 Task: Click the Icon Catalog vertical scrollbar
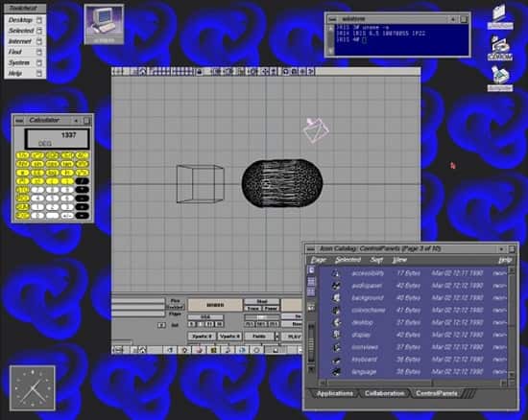tap(512, 322)
